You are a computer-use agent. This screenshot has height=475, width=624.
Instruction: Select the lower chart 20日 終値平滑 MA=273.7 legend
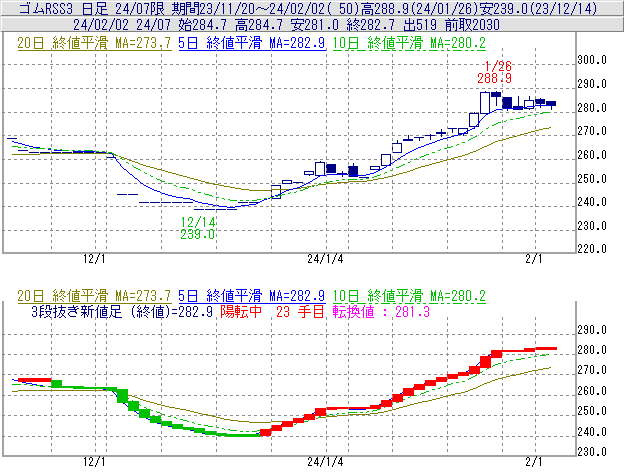94,296
